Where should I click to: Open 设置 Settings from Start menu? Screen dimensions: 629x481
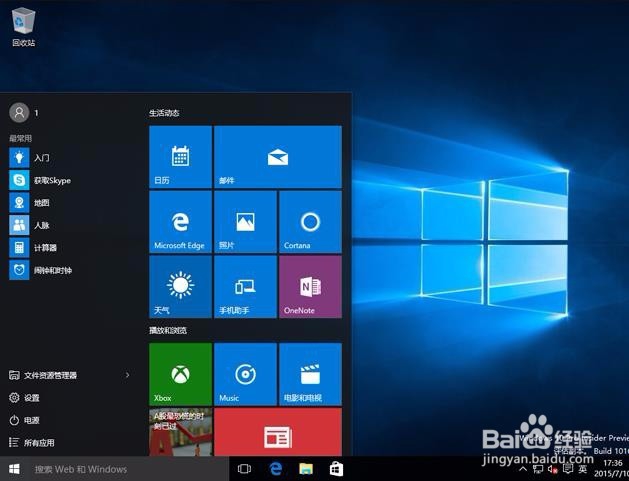[x=24, y=398]
